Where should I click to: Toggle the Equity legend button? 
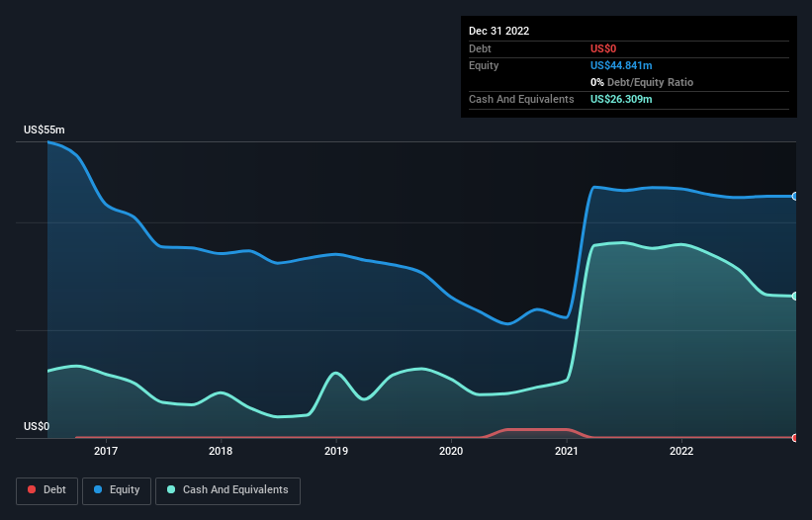coord(117,490)
